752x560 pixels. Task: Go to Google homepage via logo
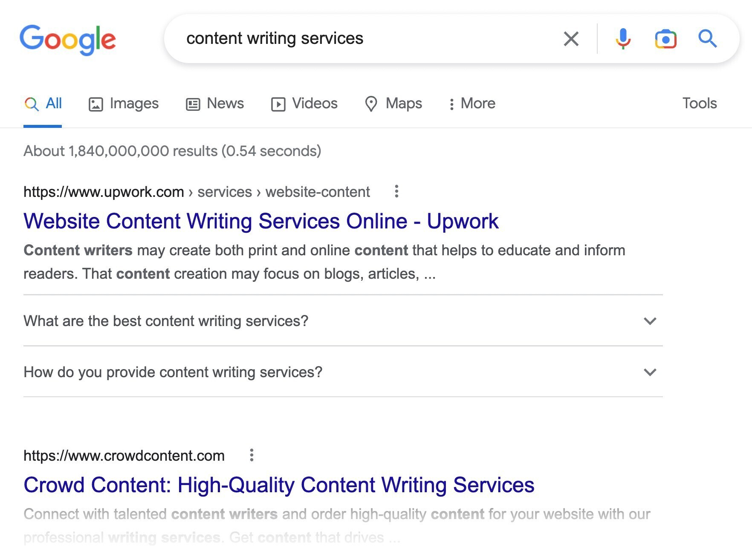tap(68, 40)
